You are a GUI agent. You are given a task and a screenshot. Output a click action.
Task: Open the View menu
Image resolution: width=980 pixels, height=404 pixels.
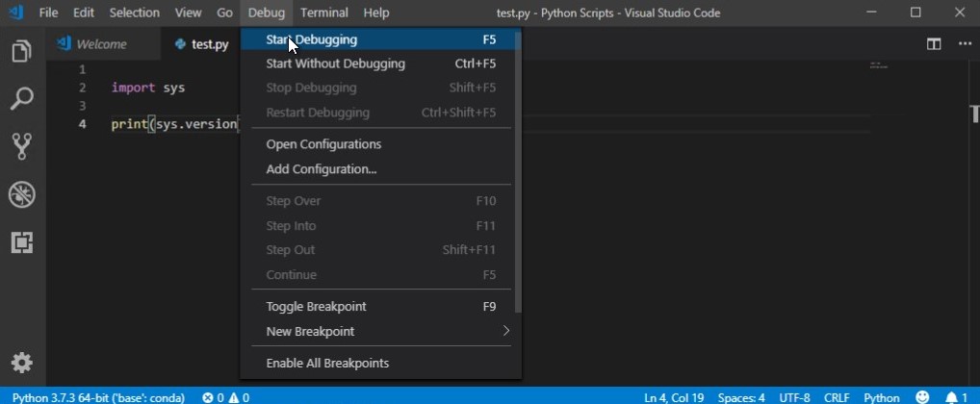coord(188,13)
